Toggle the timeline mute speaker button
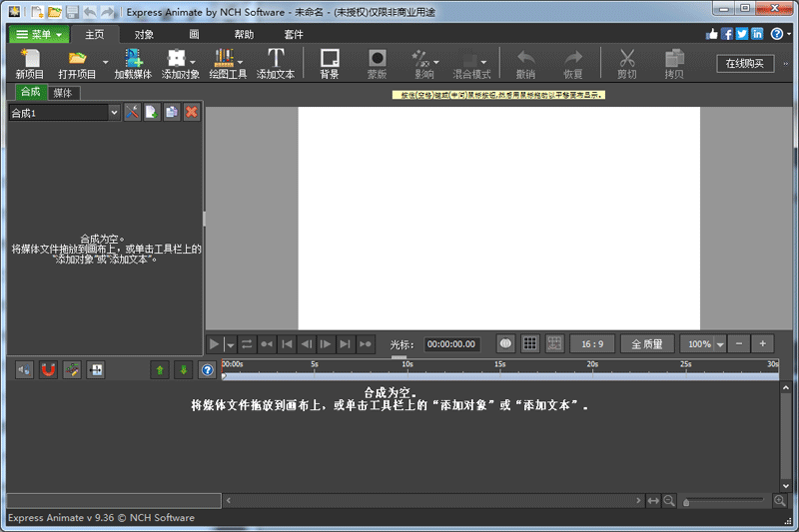 [x=24, y=370]
